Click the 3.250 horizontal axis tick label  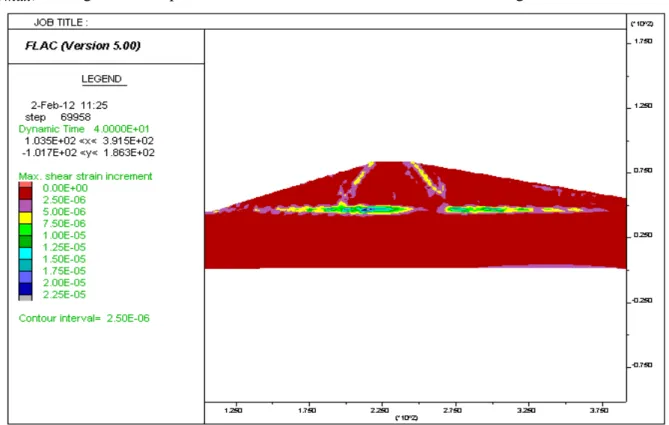coord(526,410)
